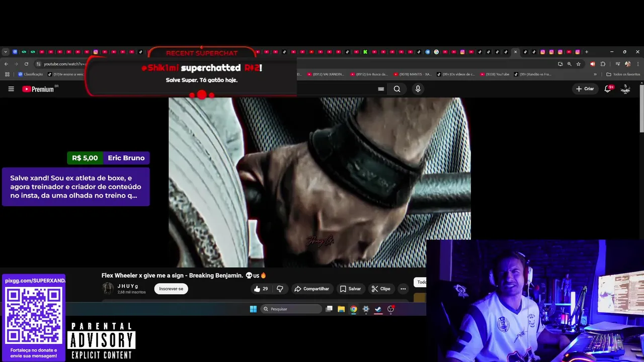Open YouTube notifications bell

pyautogui.click(x=608, y=89)
